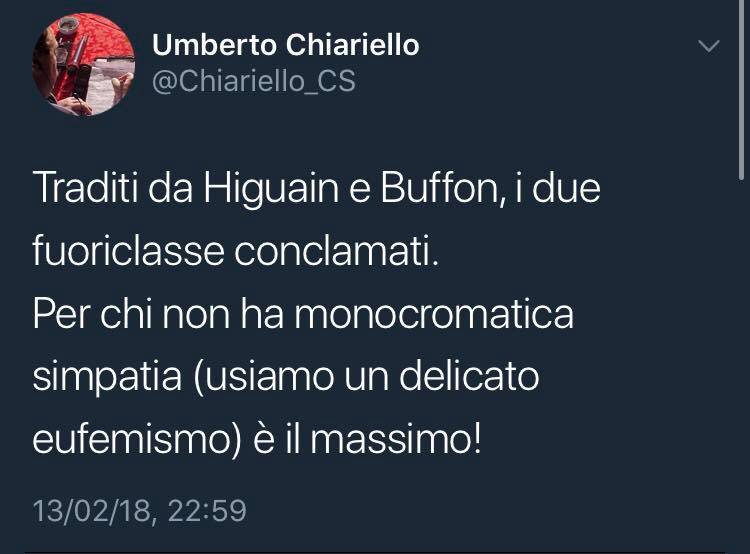Click the word massimo ending the tweet

pyautogui.click(x=391, y=440)
